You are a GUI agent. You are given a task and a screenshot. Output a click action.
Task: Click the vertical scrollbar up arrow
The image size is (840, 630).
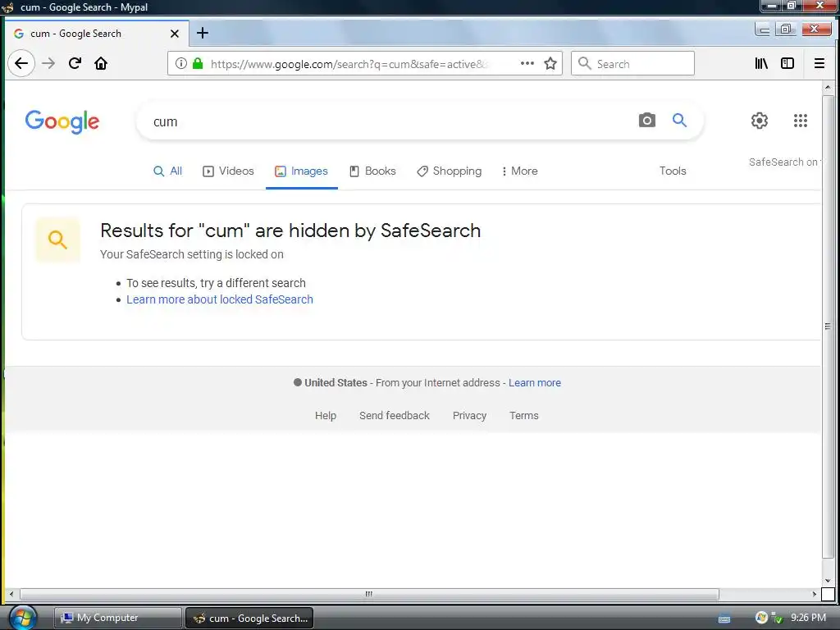[828, 87]
